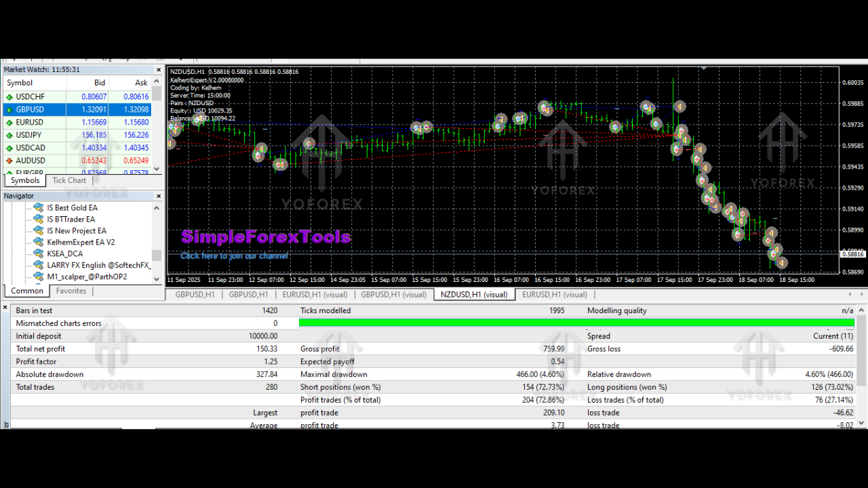Click the M1_scalper_@ParthOP2 expert icon
The width and height of the screenshot is (868, 488).
[x=39, y=277]
